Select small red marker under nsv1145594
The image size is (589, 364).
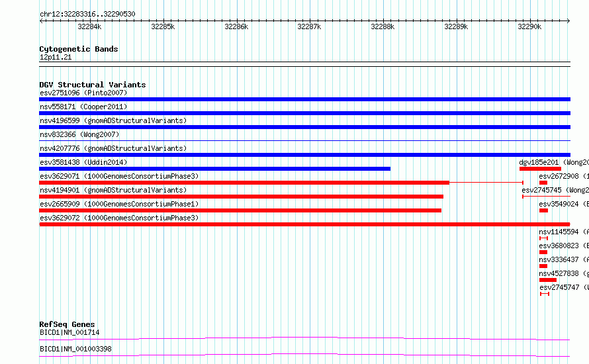[543, 238]
